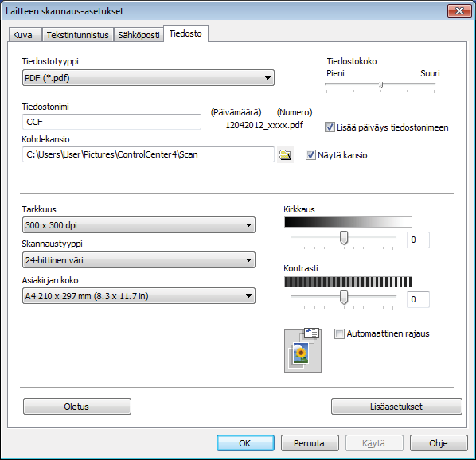The image size is (476, 460).
Task: Click the Oletus button
Action: tap(77, 407)
